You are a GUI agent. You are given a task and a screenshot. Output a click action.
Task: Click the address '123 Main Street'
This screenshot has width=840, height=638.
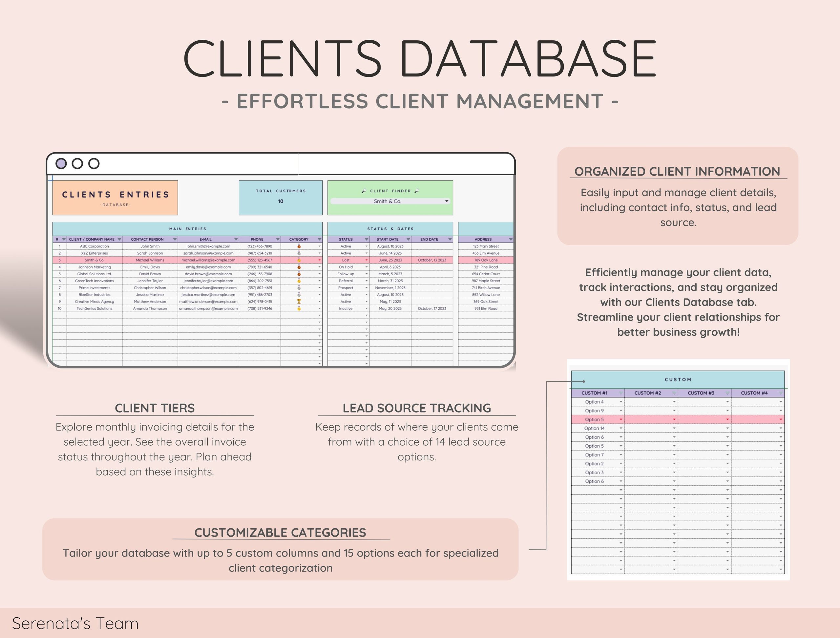[486, 246]
